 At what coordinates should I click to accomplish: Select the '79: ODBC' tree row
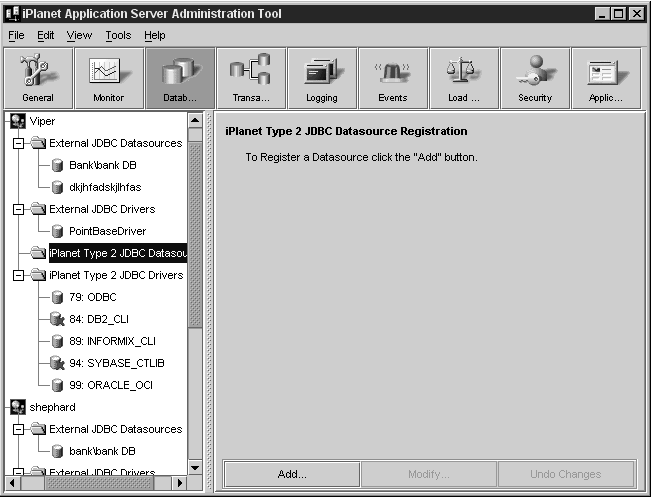coord(93,297)
